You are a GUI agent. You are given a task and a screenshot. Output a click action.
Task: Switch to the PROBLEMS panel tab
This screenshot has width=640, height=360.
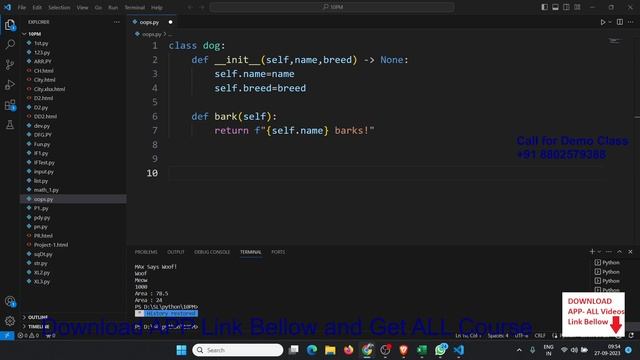coord(146,252)
